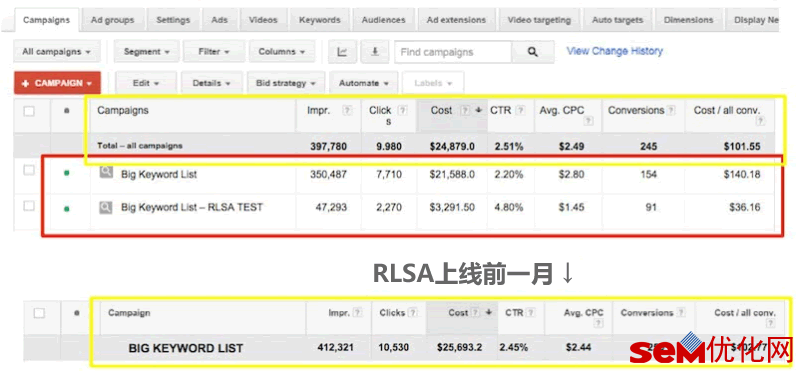Switch to the Audiences tab

click(x=384, y=20)
